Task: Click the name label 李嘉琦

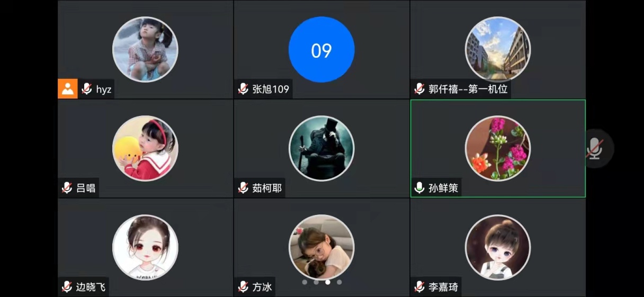Action: pos(443,287)
